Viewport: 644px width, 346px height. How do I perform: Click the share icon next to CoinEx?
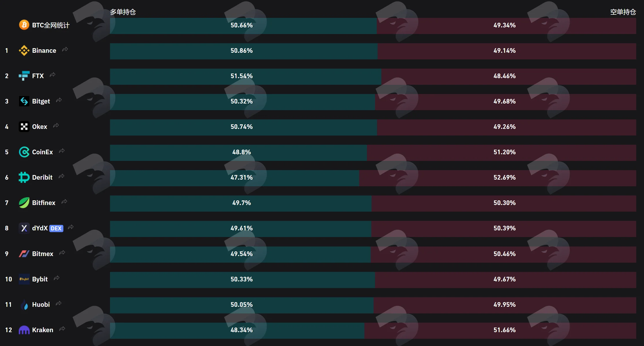point(62,151)
